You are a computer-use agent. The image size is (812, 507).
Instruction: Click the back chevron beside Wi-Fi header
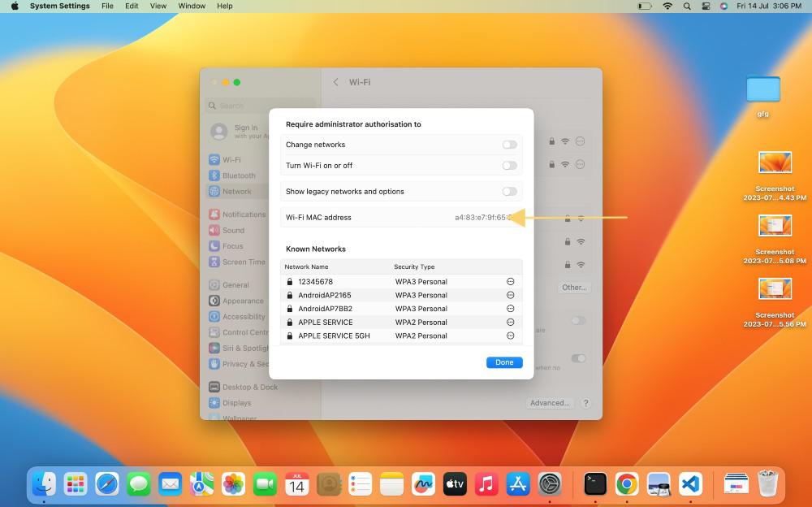(336, 82)
